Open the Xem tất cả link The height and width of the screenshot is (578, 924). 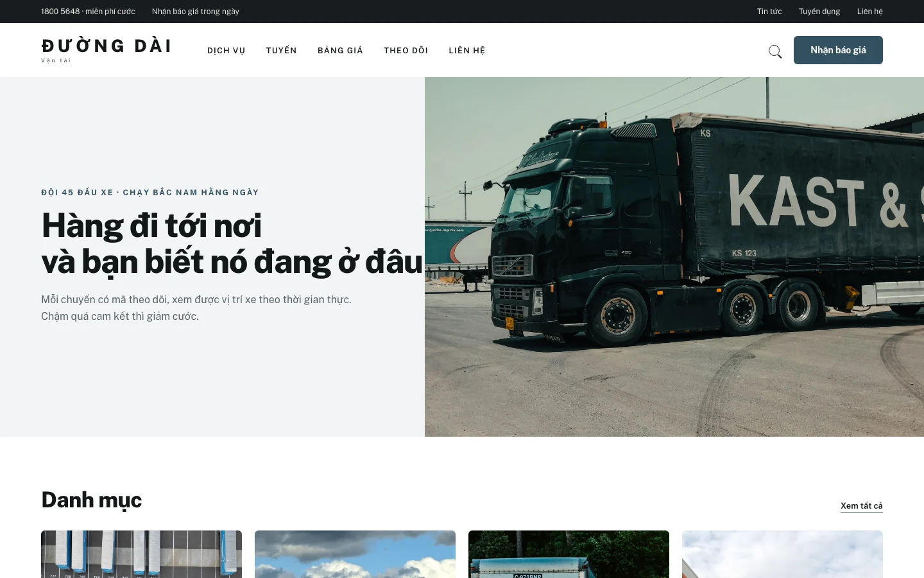click(862, 505)
